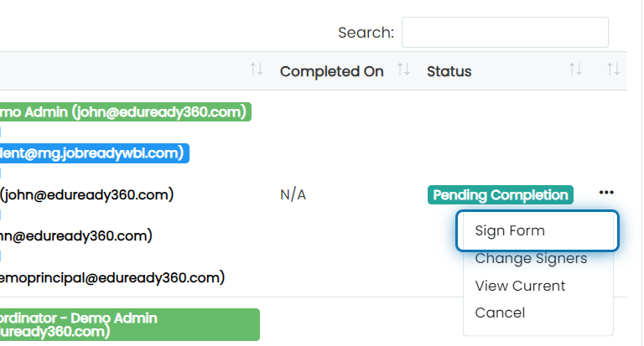Open the three-dot row actions menu
Viewport: 644px width, 346px height.
click(606, 193)
